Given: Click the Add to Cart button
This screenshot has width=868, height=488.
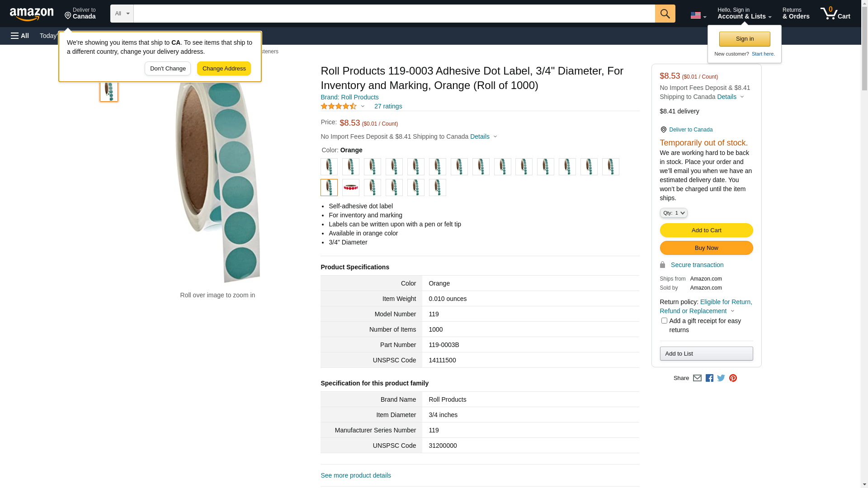Looking at the screenshot, I should coord(706,230).
